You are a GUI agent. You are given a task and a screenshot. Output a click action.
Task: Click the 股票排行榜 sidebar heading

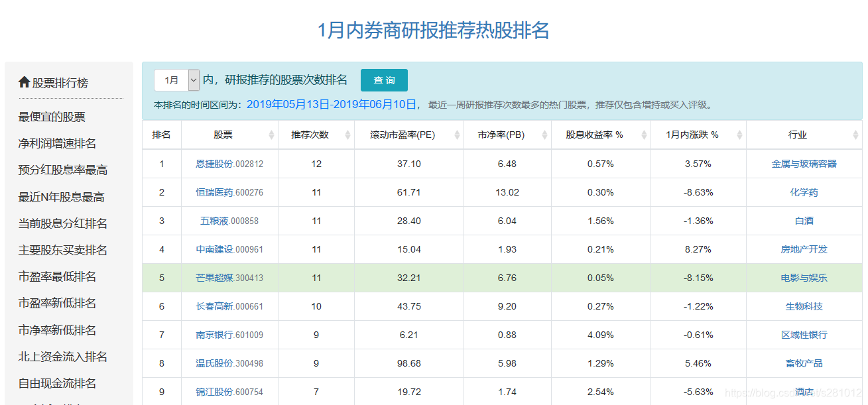click(x=60, y=83)
